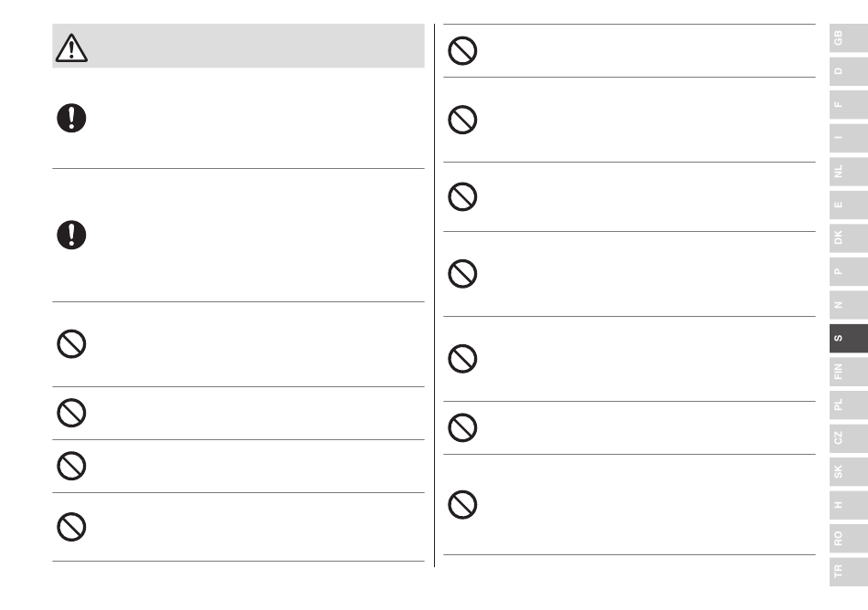Image resolution: width=868 pixels, height=610 pixels.
Task: Select the CZ language tab
Action: point(849,438)
